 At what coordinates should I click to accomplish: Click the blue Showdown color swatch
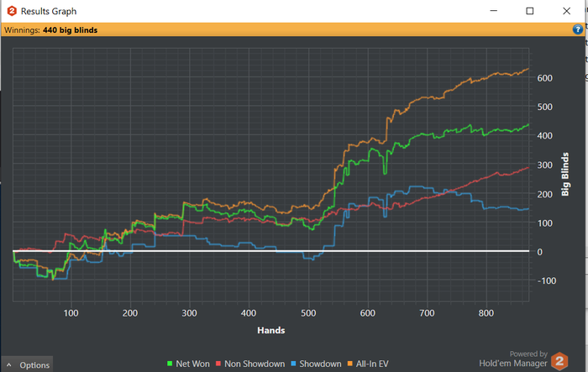tap(294, 364)
